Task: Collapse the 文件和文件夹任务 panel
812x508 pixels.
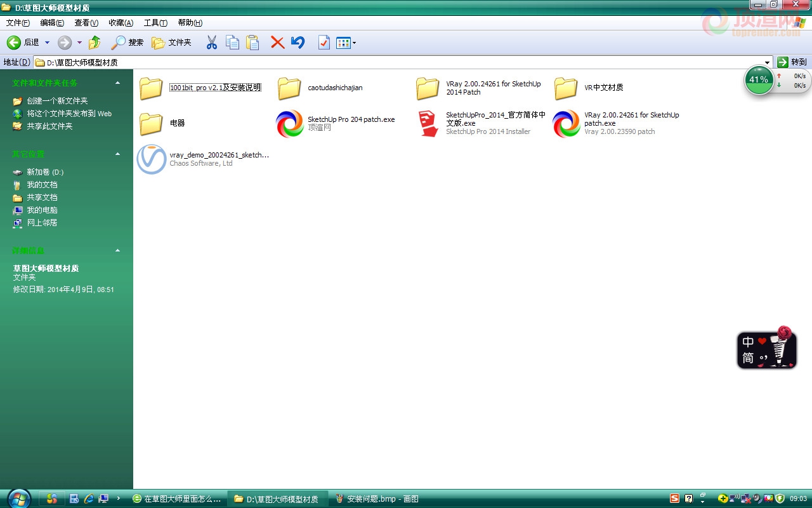Action: [117, 83]
